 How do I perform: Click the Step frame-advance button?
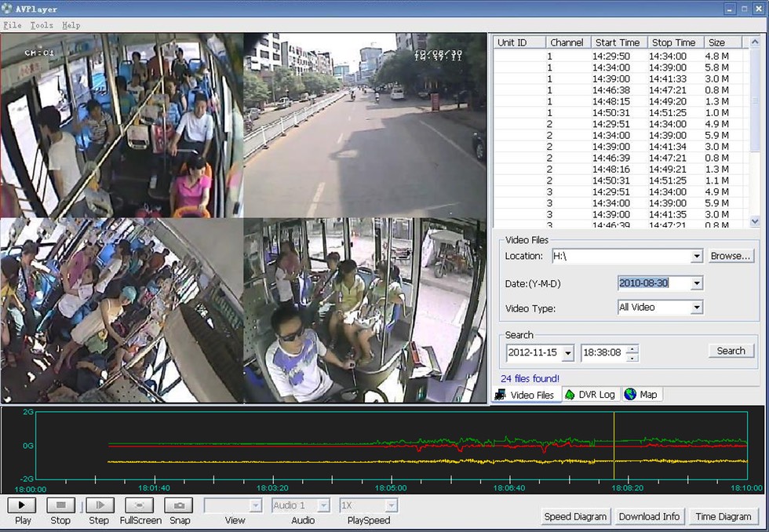[x=100, y=506]
